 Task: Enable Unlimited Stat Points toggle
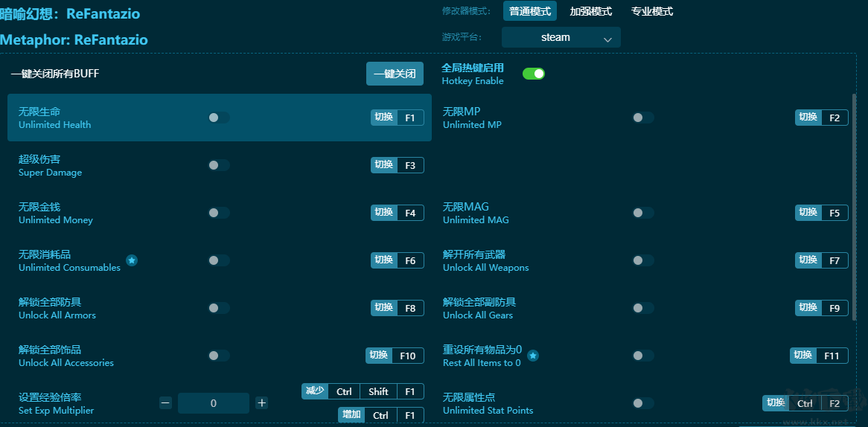[x=643, y=403]
